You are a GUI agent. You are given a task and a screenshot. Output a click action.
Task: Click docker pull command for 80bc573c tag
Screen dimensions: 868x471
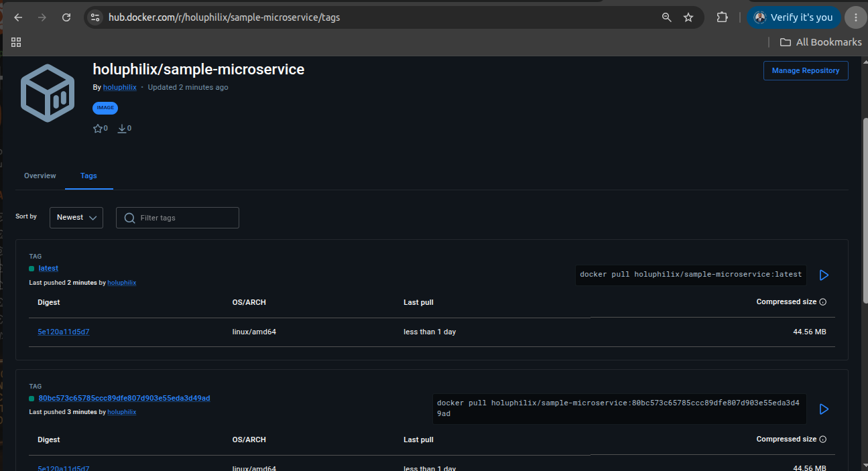[x=619, y=409]
